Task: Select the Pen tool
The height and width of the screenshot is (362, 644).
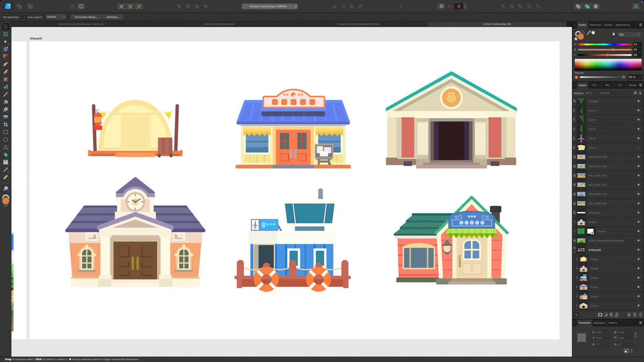Action: pos(6,64)
